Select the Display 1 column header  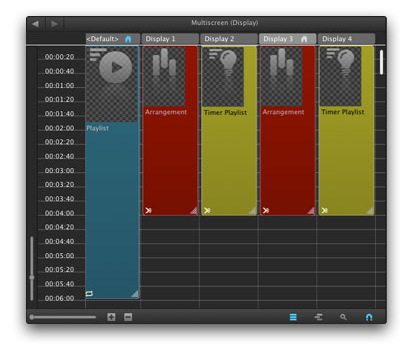170,39
